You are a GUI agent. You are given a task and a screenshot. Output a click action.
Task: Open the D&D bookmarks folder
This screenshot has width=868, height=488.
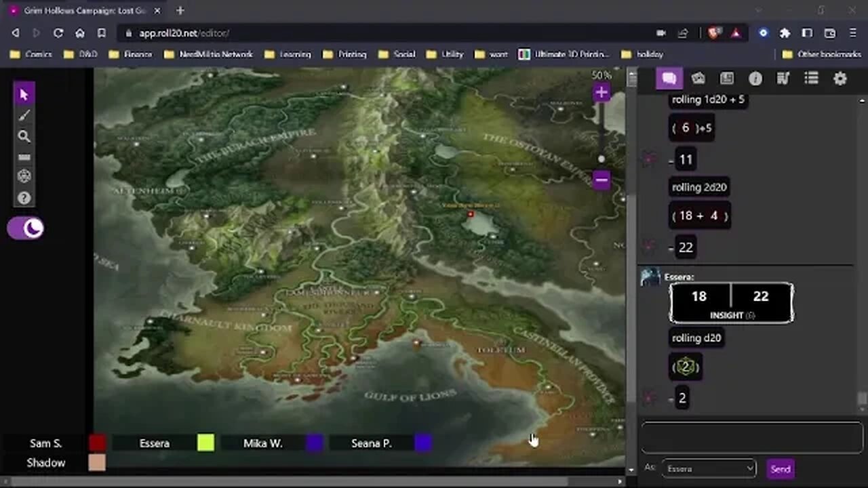click(80, 54)
